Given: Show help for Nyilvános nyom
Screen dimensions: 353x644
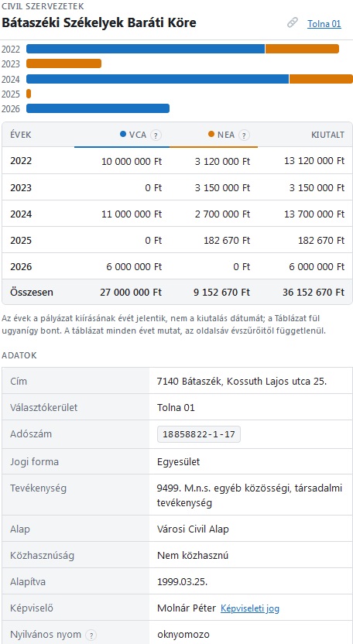Looking at the screenshot, I should (x=91, y=635).
